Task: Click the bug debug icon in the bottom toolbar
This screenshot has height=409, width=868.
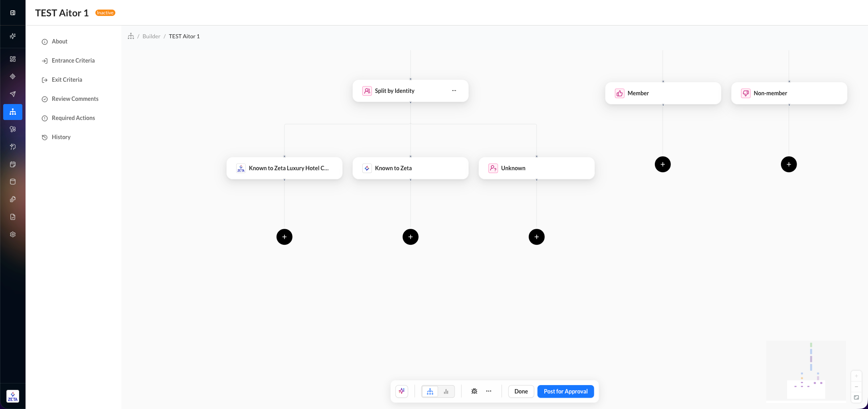Action: (474, 391)
